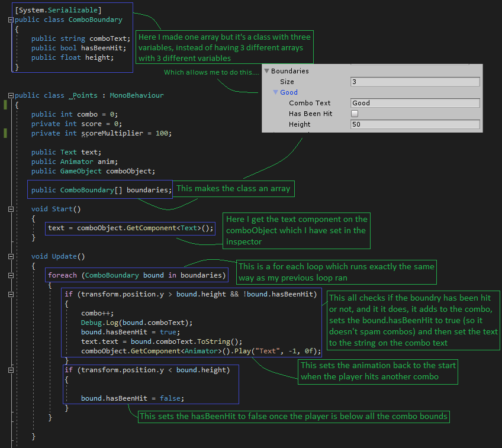Fold the void Start() method
502x448 pixels.
pyautogui.click(x=11, y=209)
